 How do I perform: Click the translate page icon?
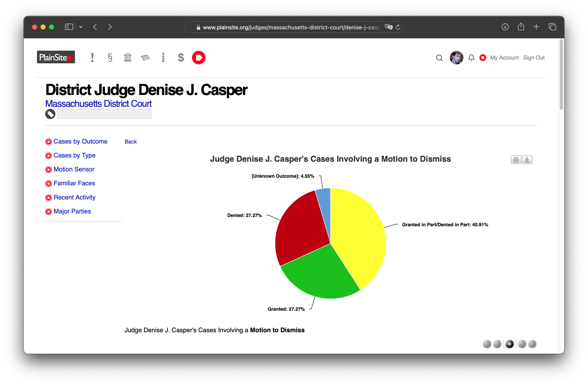click(x=389, y=27)
